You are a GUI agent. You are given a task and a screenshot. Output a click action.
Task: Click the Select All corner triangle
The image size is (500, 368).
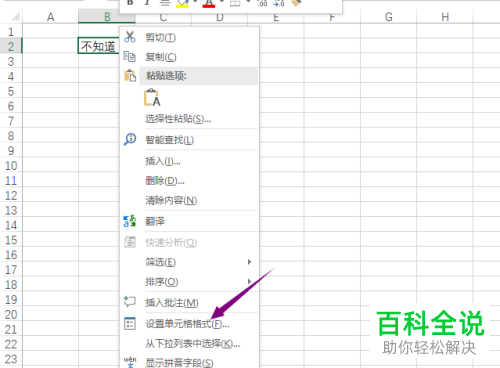pyautogui.click(x=15, y=16)
